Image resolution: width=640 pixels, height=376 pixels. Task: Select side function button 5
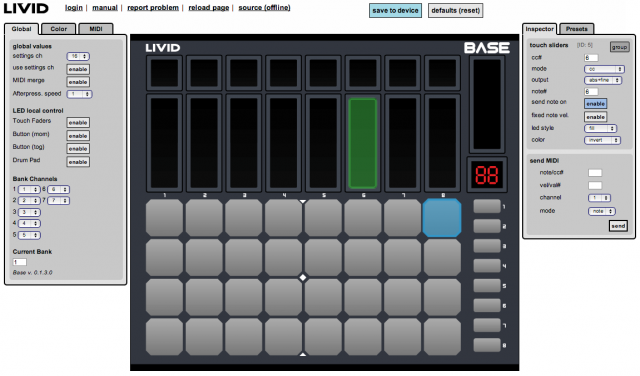pos(487,285)
